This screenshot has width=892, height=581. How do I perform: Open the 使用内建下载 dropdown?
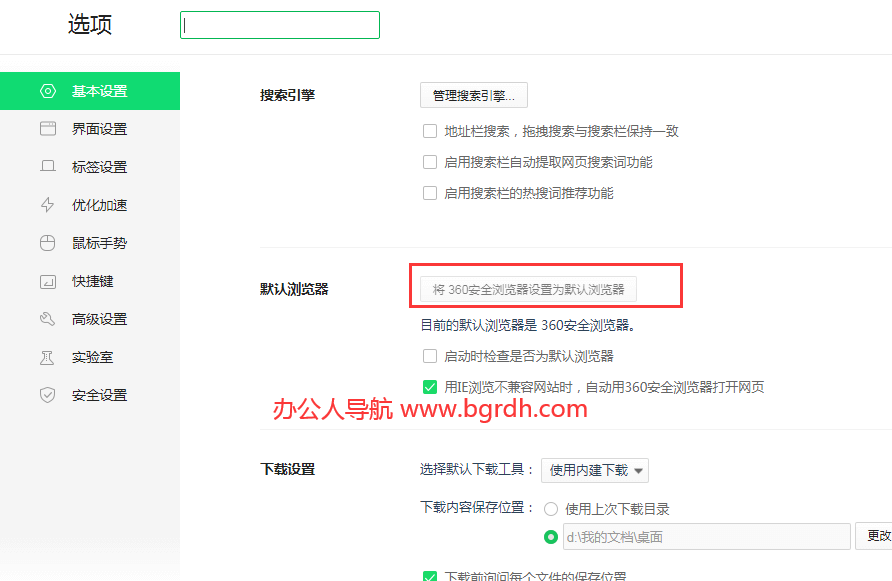[x=595, y=469]
